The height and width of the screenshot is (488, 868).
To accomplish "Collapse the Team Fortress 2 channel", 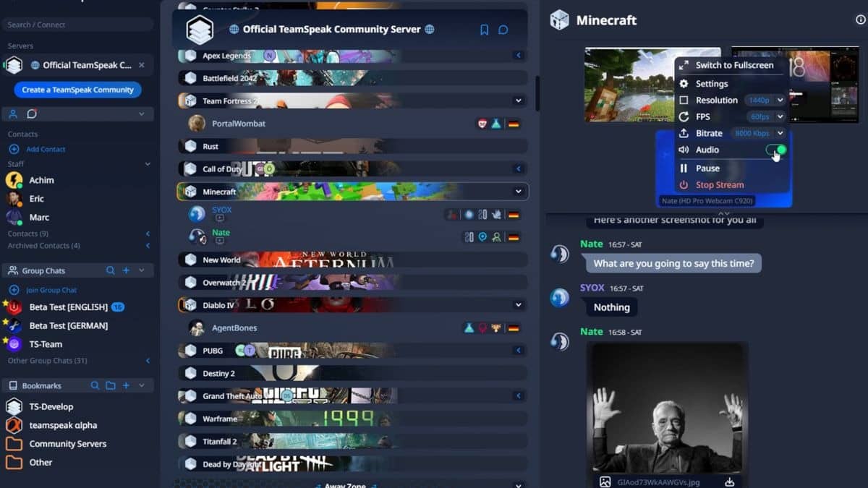I will coord(518,100).
